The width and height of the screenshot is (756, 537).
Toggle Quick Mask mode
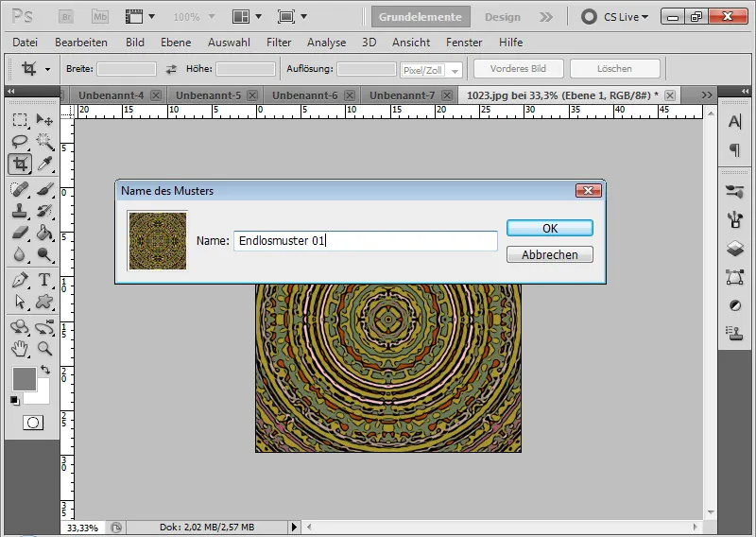click(33, 423)
